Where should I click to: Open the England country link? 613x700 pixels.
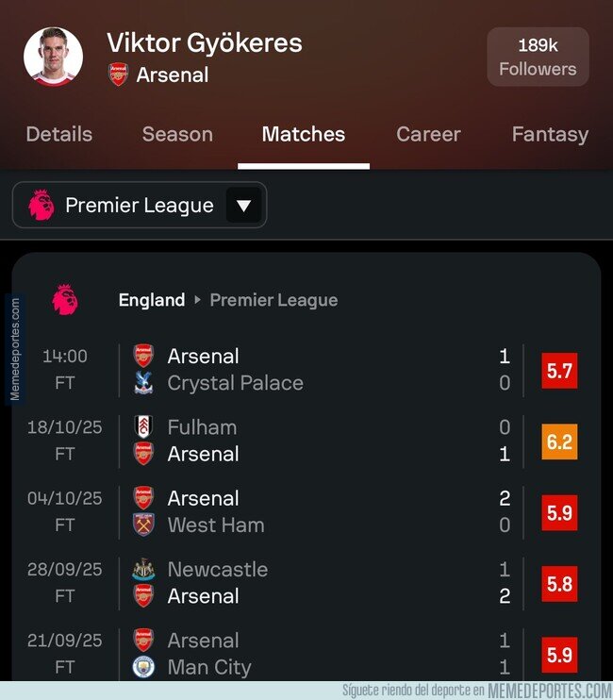coord(151,300)
